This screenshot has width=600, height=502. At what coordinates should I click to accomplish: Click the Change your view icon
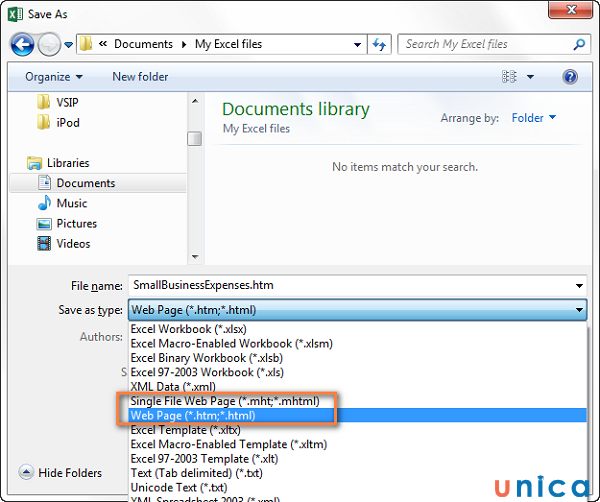coord(509,77)
